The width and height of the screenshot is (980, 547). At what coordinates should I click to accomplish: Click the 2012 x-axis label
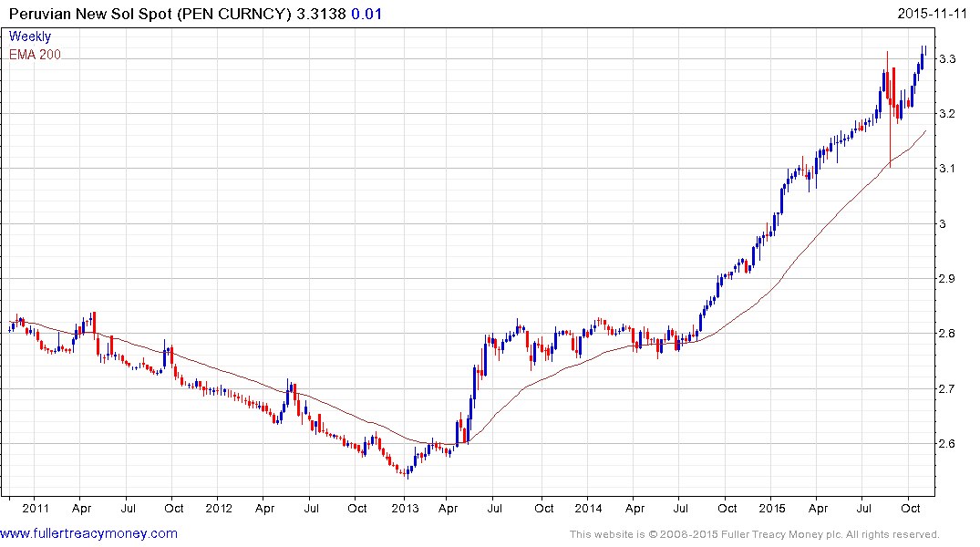(x=220, y=508)
